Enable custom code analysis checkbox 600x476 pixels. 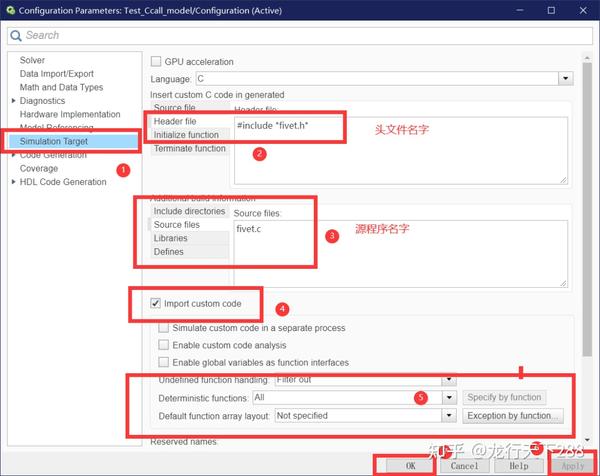tap(163, 345)
